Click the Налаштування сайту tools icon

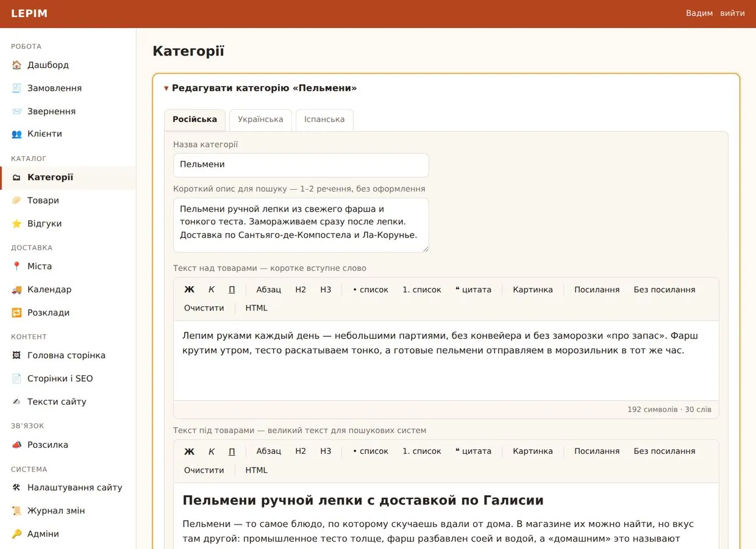pos(16,487)
